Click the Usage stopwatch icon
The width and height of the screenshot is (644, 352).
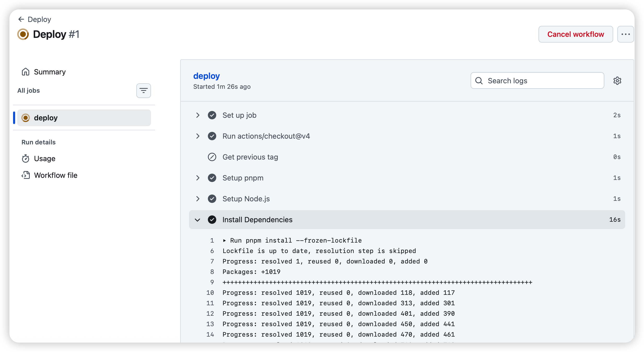click(26, 159)
